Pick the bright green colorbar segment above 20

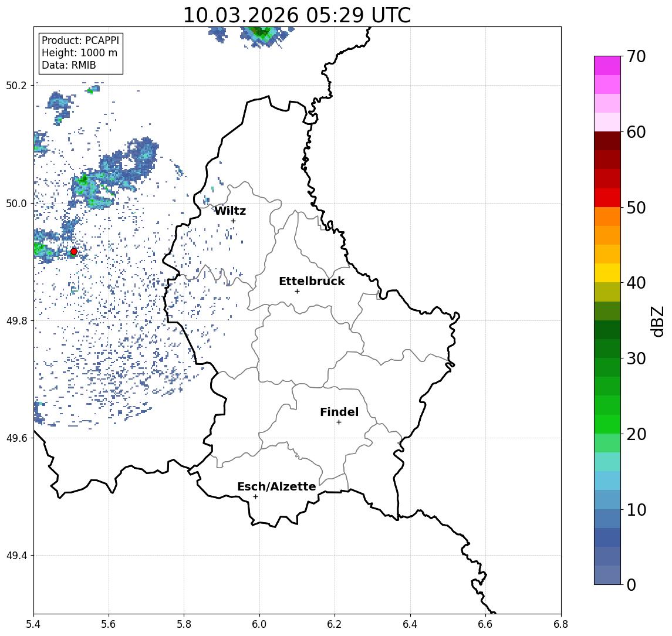(607, 424)
